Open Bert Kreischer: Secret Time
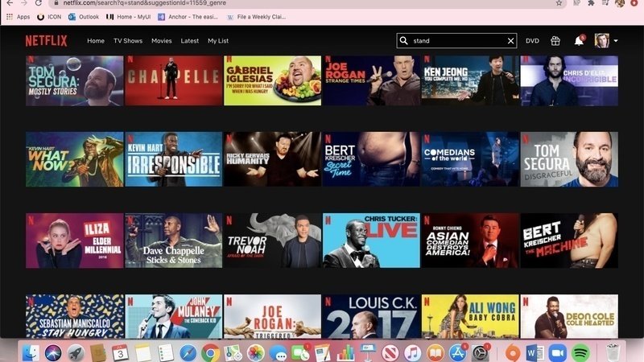This screenshot has height=362, width=644. click(371, 159)
